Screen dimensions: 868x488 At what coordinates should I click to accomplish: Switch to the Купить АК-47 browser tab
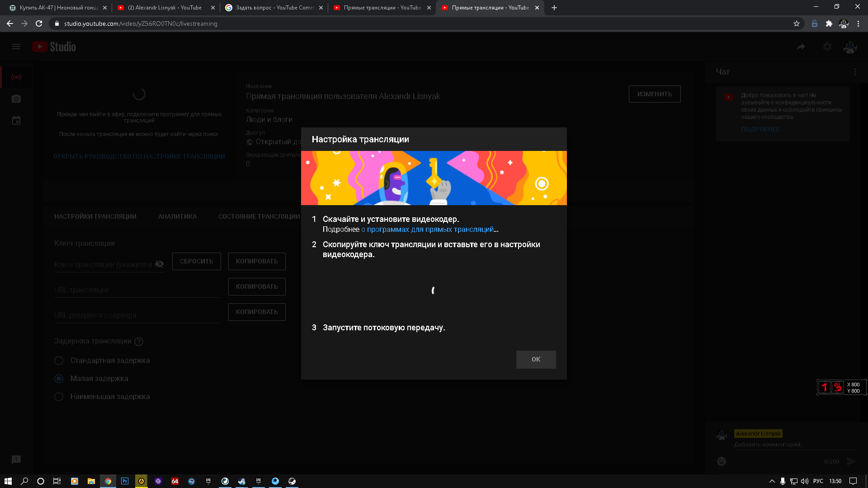coord(58,8)
